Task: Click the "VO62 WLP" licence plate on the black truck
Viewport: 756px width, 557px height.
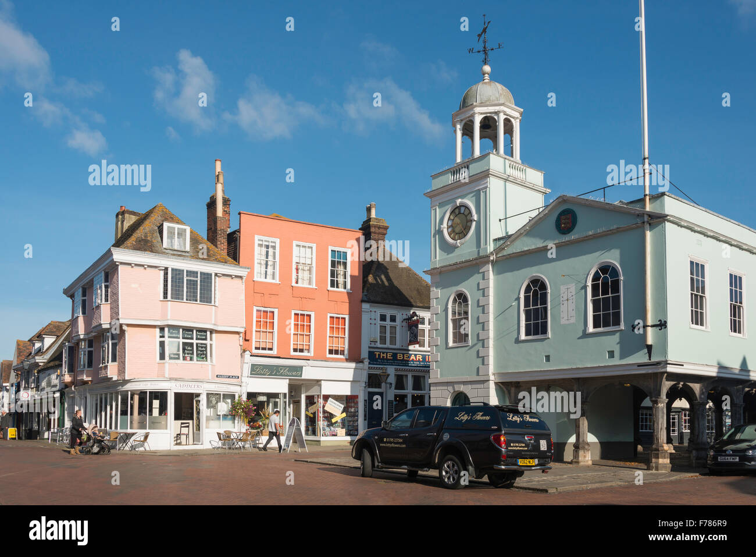Action: tap(526, 462)
